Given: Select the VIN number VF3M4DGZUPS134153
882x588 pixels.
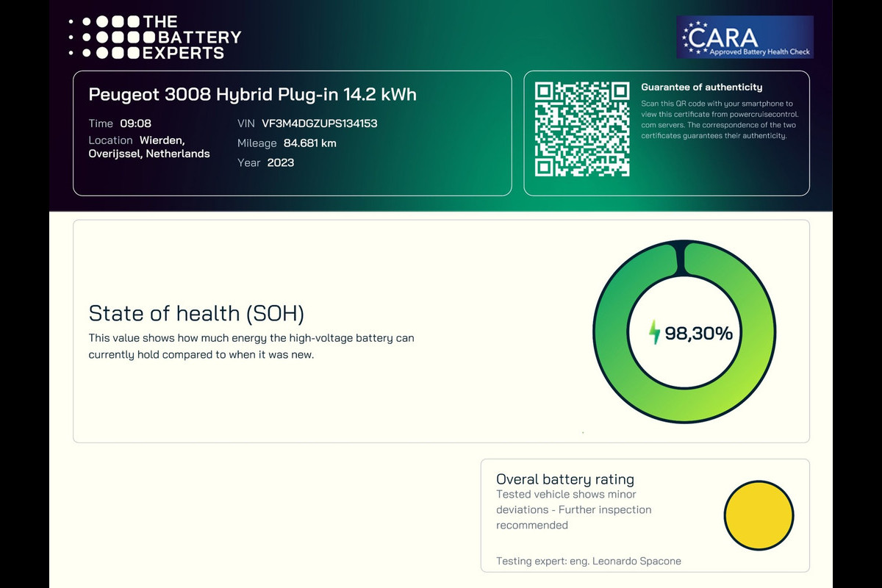Looking at the screenshot, I should 320,123.
